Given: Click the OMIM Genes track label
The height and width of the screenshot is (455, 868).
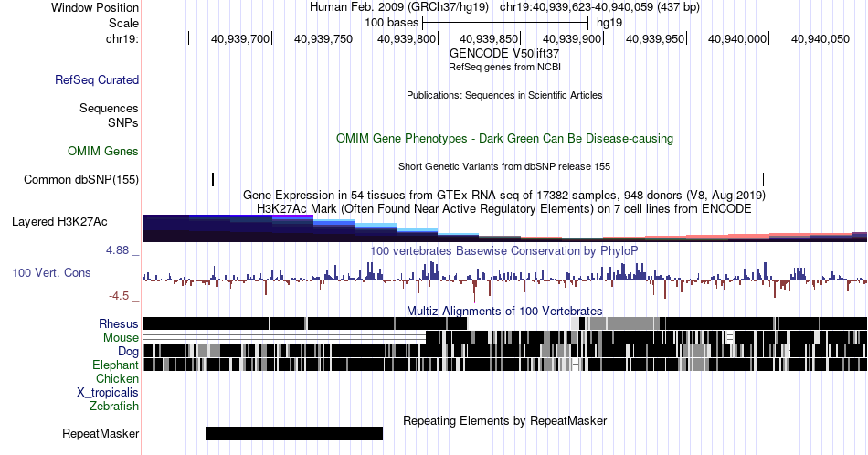Looking at the screenshot, I should [x=103, y=151].
